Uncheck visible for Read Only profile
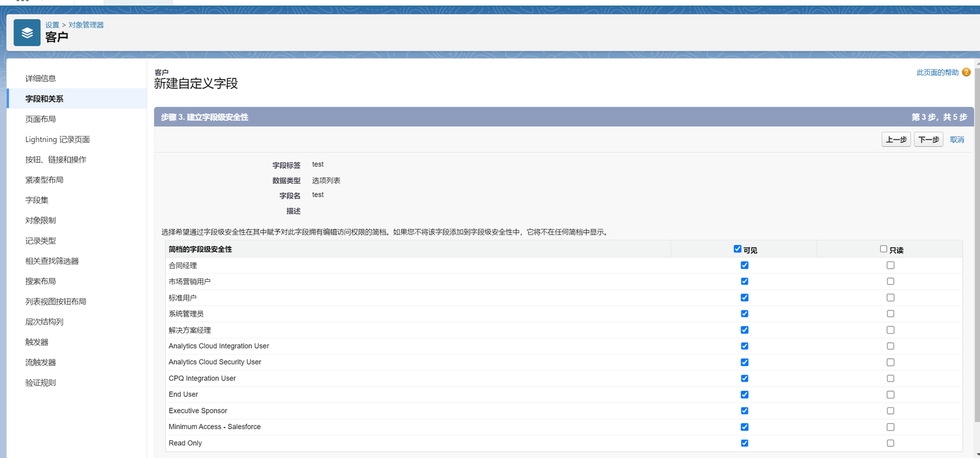Image resolution: width=980 pixels, height=458 pixels. [x=744, y=443]
